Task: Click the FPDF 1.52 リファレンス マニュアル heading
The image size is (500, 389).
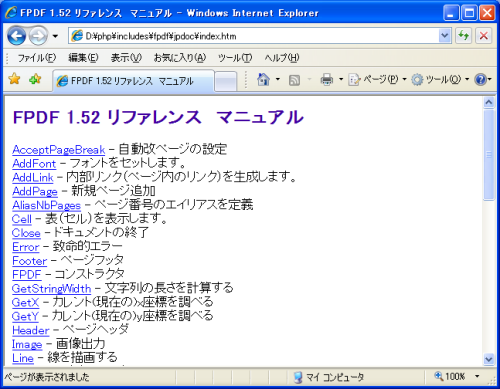Action: pos(158,117)
